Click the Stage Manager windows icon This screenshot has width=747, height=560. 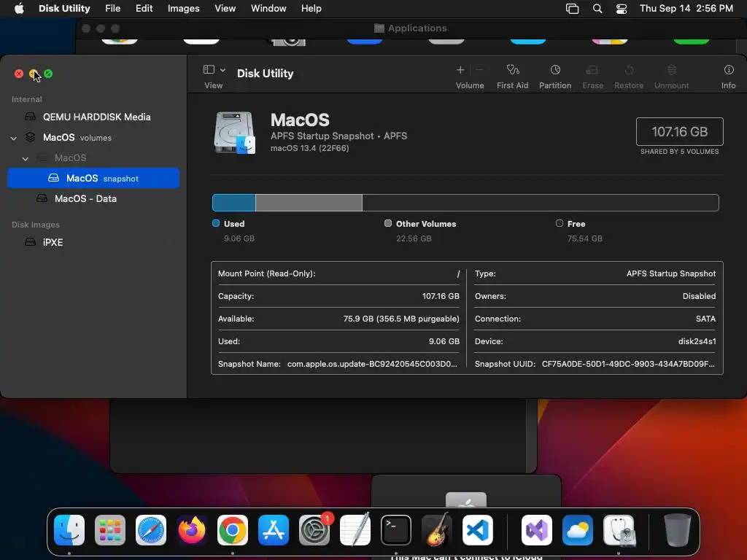pyautogui.click(x=572, y=9)
